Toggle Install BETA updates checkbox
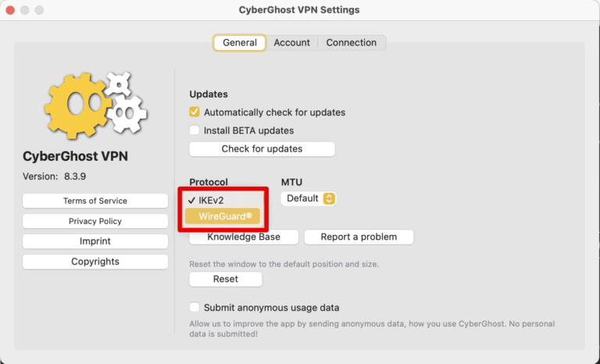This screenshot has height=364, width=600. pyautogui.click(x=195, y=130)
